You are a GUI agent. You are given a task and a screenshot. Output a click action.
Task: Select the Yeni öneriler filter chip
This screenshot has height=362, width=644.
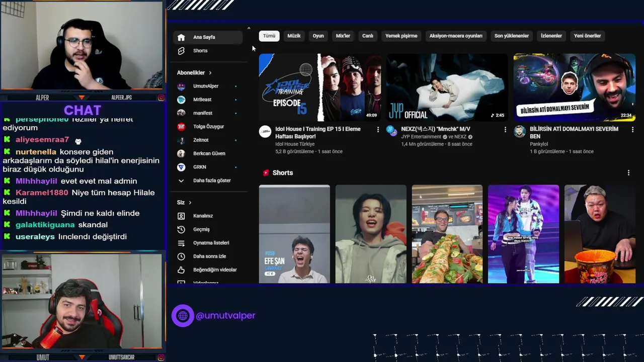[588, 36]
